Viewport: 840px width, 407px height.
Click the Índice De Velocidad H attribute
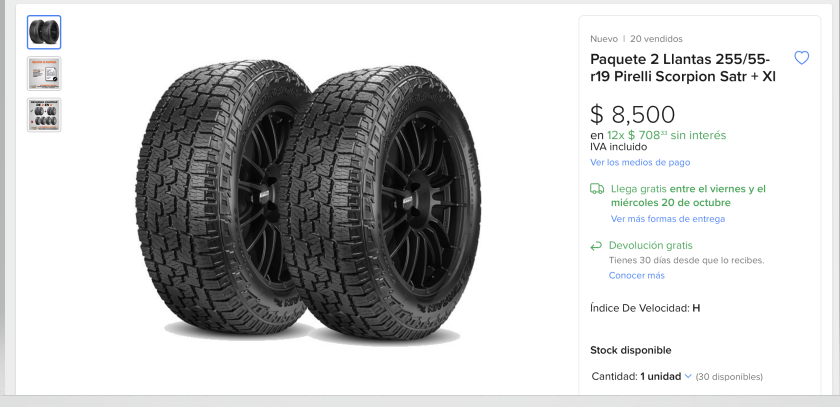645,308
